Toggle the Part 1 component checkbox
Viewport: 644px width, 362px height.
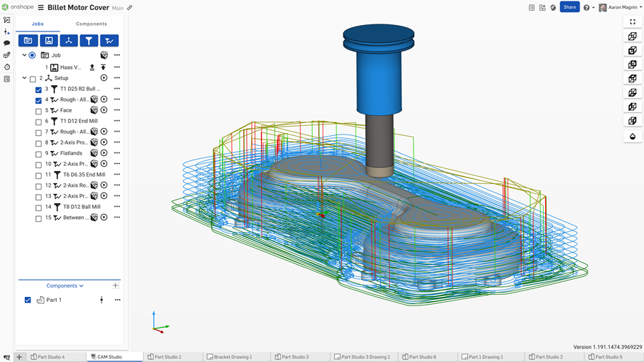(28, 300)
